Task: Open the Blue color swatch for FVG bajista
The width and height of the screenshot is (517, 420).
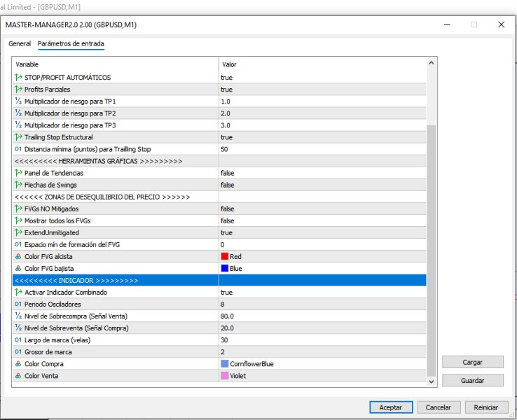Action: click(225, 269)
